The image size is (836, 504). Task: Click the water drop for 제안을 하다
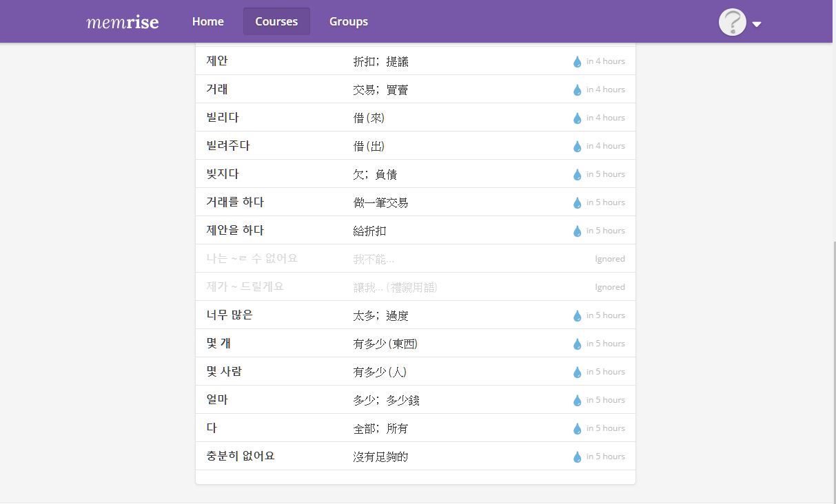(x=578, y=231)
